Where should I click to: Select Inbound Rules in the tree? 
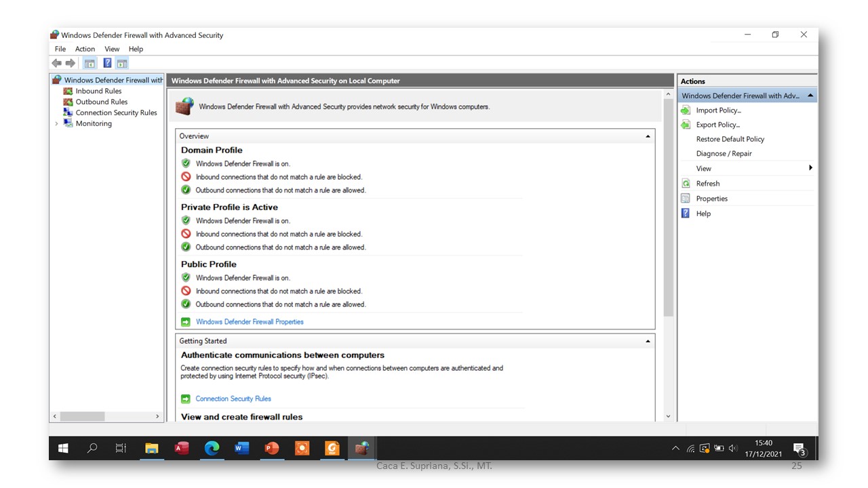click(98, 91)
